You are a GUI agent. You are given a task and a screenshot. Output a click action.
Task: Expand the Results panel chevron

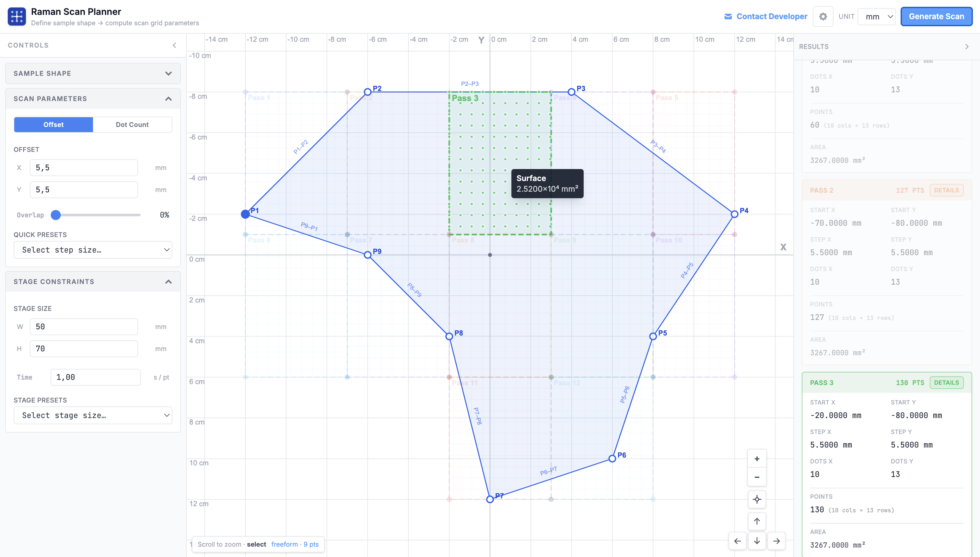tap(967, 46)
